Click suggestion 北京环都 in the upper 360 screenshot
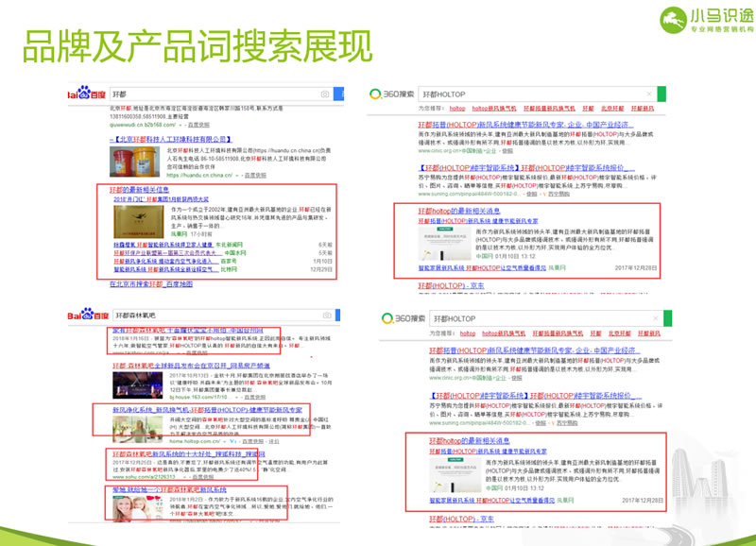The image size is (756, 546). pyautogui.click(x=612, y=109)
